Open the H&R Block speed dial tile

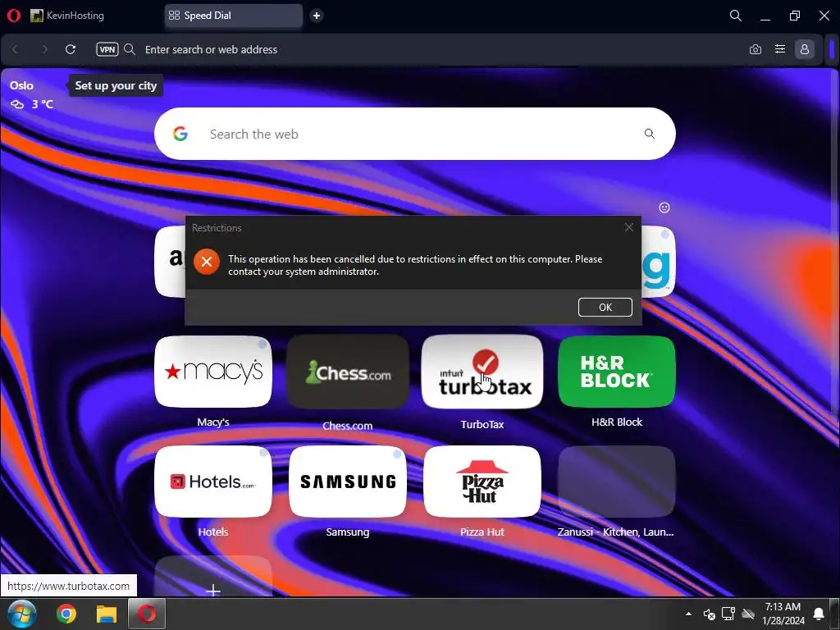point(617,372)
